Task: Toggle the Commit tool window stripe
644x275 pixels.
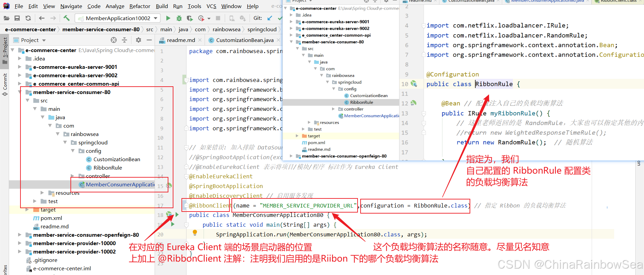Action: pyautogui.click(x=5, y=84)
